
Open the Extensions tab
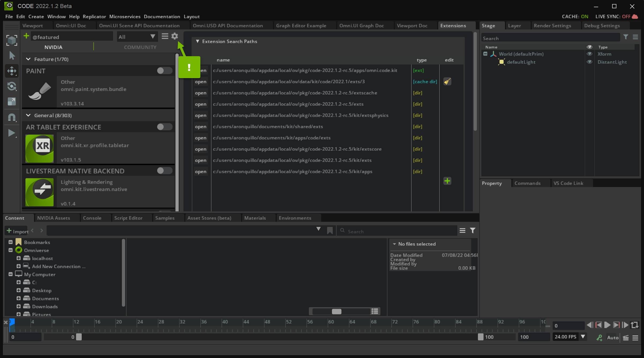(x=453, y=25)
